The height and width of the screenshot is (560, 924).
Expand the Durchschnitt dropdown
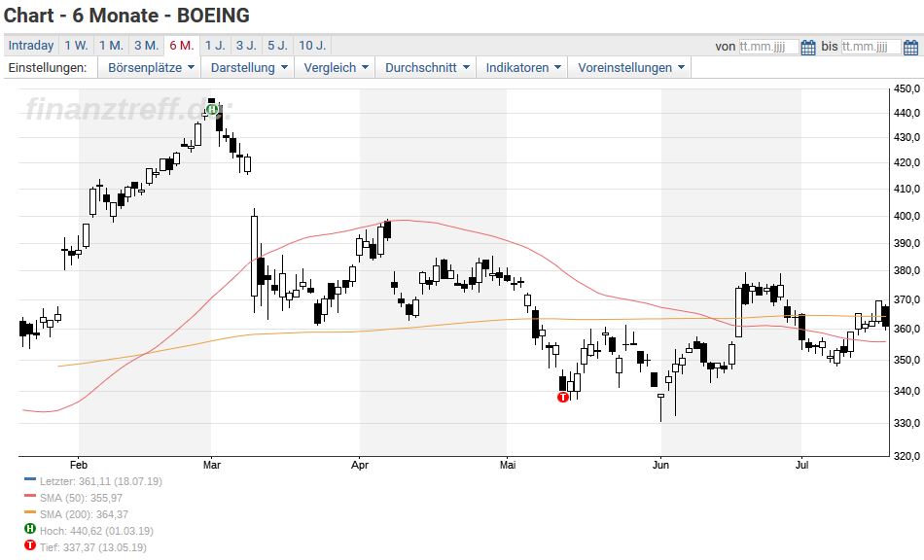(x=426, y=68)
